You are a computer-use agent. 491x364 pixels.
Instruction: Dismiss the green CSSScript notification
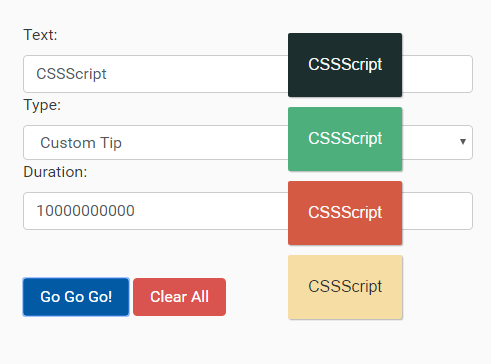(345, 139)
